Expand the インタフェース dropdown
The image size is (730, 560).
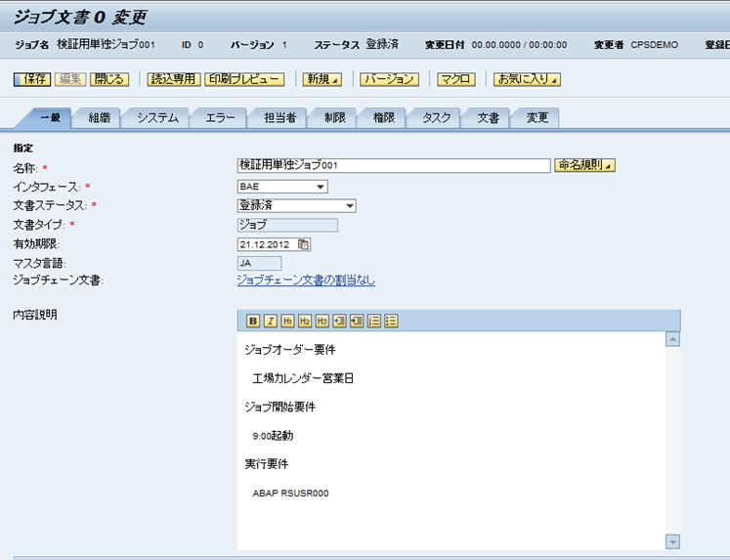320,187
